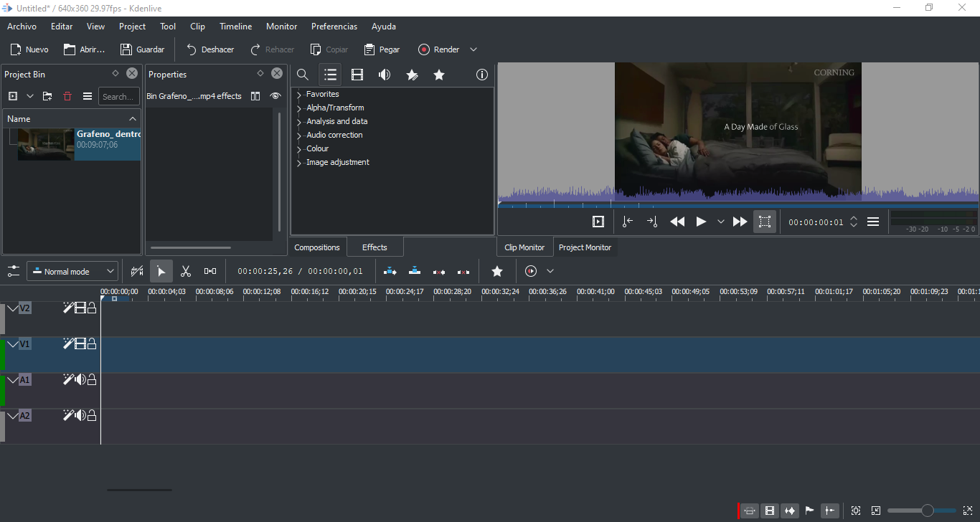Set zone start in monitor
Screen dimensions: 980x522
point(628,222)
